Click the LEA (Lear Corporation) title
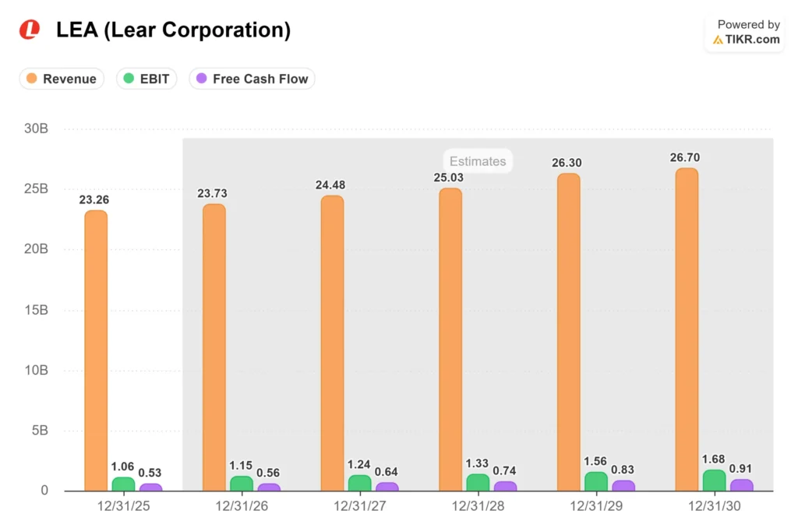The image size is (798, 532). point(173,30)
